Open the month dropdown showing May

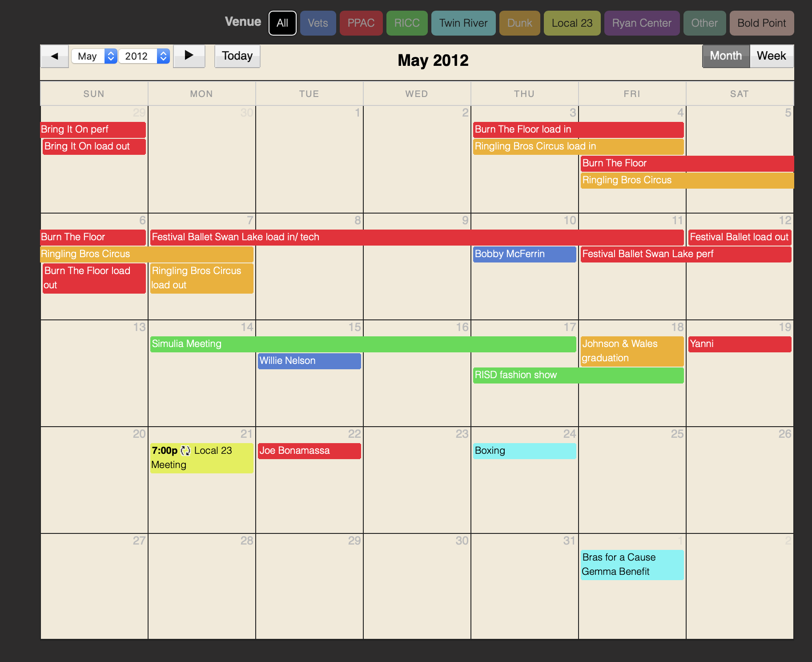click(94, 56)
